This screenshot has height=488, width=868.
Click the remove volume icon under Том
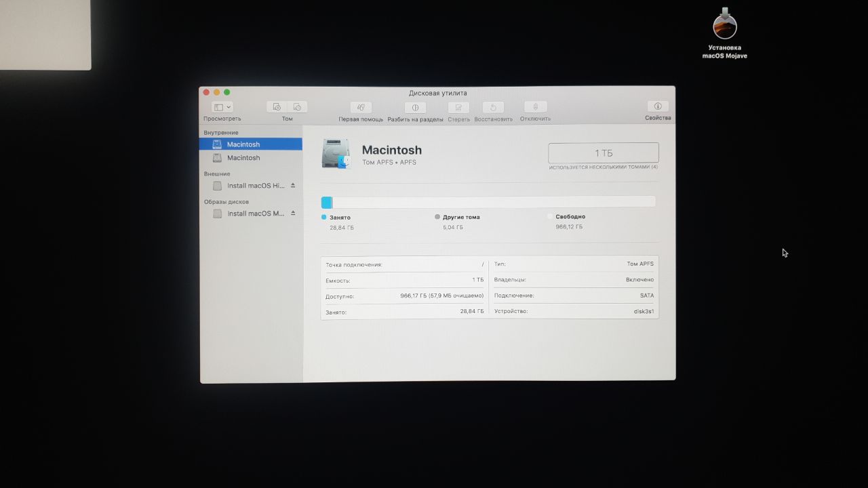click(297, 107)
